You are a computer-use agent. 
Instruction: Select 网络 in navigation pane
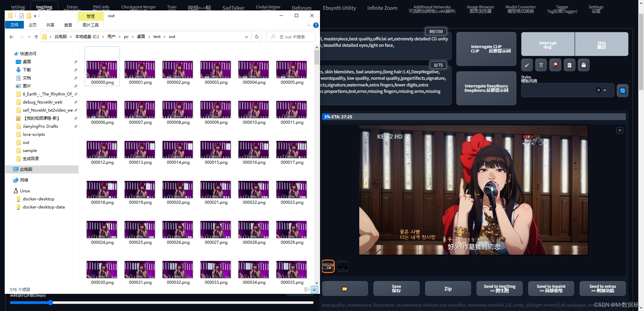[x=24, y=180]
